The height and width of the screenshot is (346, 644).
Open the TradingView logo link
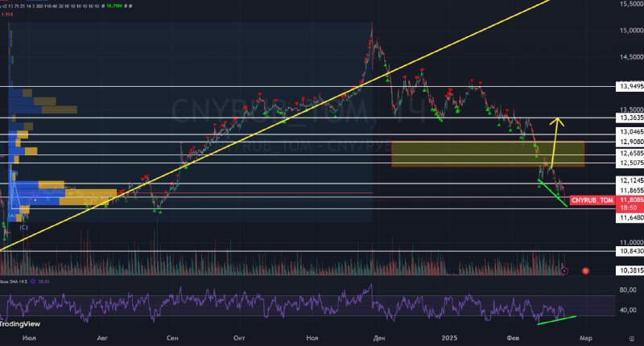pyautogui.click(x=20, y=323)
